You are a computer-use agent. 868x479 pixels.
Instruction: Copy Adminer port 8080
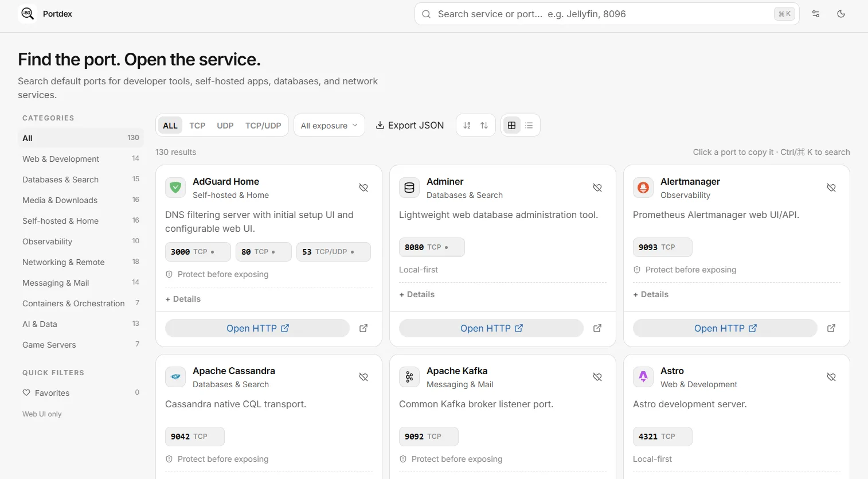coord(432,247)
